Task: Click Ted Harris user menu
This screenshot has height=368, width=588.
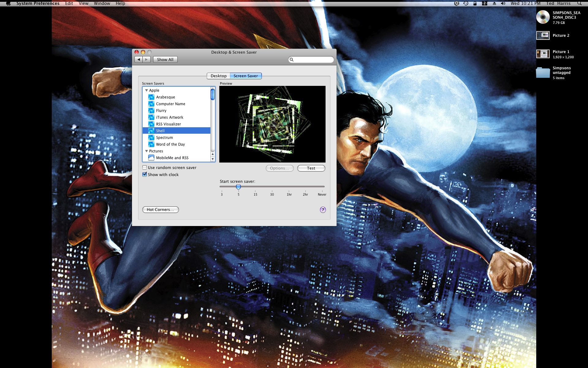Action: pos(558,3)
